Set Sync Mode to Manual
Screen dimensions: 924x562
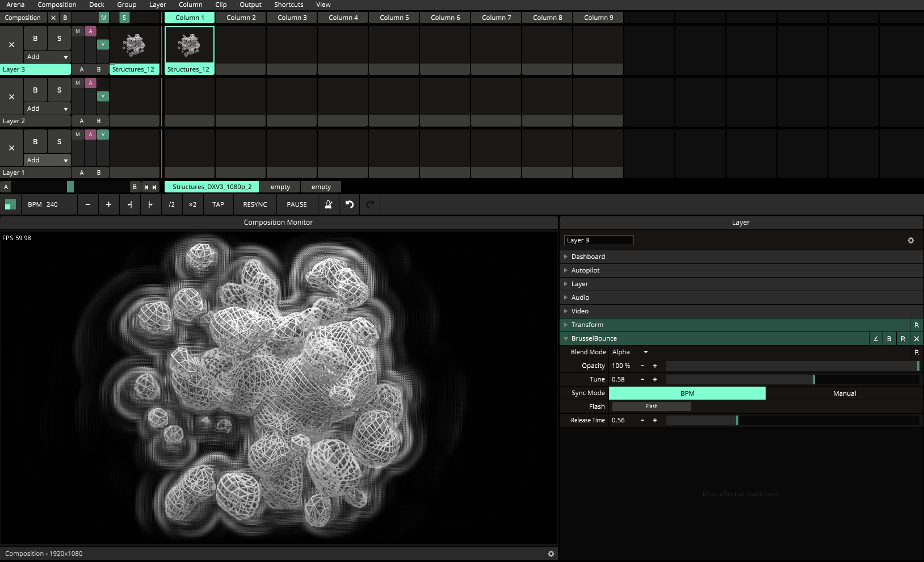click(x=844, y=393)
